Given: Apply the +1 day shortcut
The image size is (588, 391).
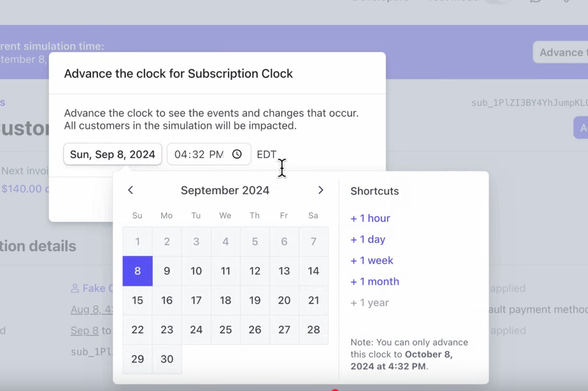Looking at the screenshot, I should coord(367,239).
